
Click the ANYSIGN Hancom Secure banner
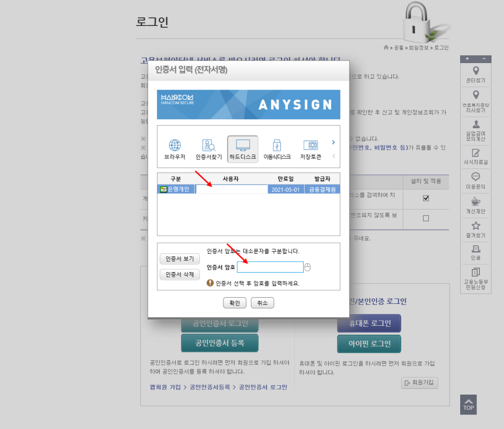tap(248, 105)
